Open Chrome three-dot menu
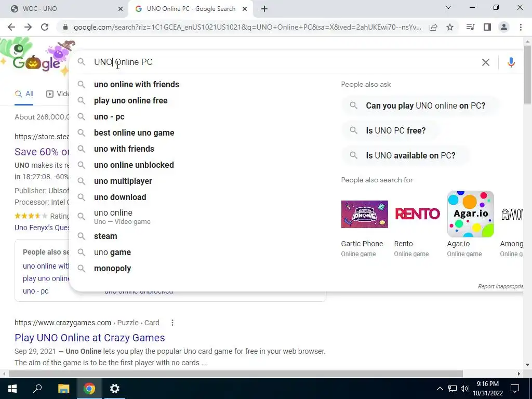Image resolution: width=532 pixels, height=399 pixels. pyautogui.click(x=521, y=27)
